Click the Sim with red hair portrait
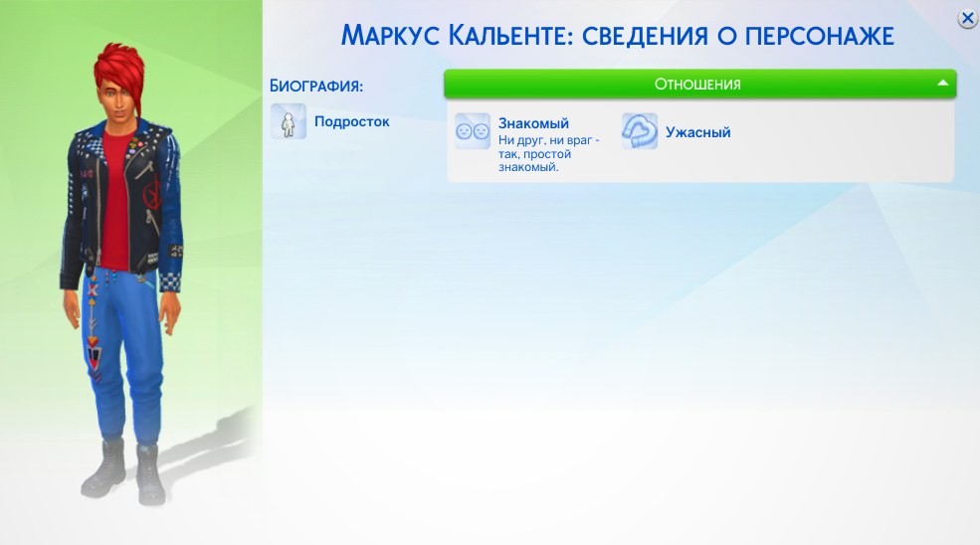This screenshot has width=980, height=545. [122, 273]
